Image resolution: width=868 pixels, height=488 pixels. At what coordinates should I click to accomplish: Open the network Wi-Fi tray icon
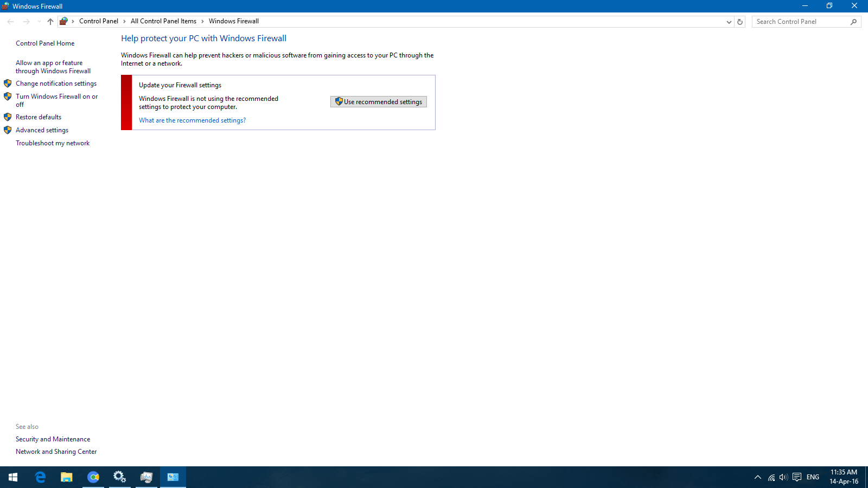[771, 477]
